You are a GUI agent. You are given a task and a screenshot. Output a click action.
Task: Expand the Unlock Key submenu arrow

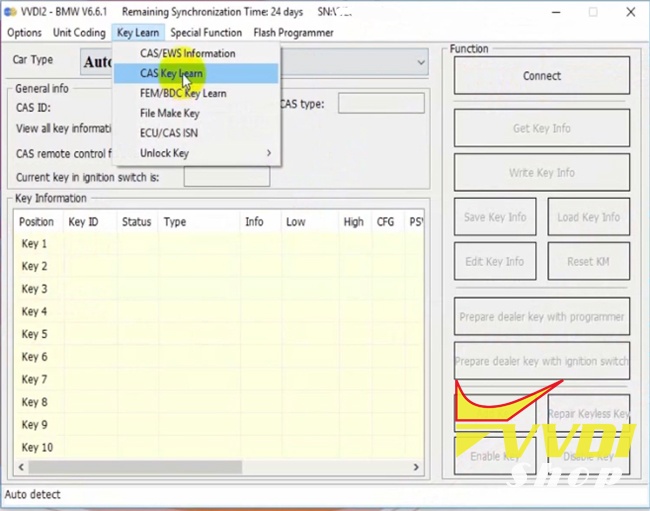click(269, 153)
